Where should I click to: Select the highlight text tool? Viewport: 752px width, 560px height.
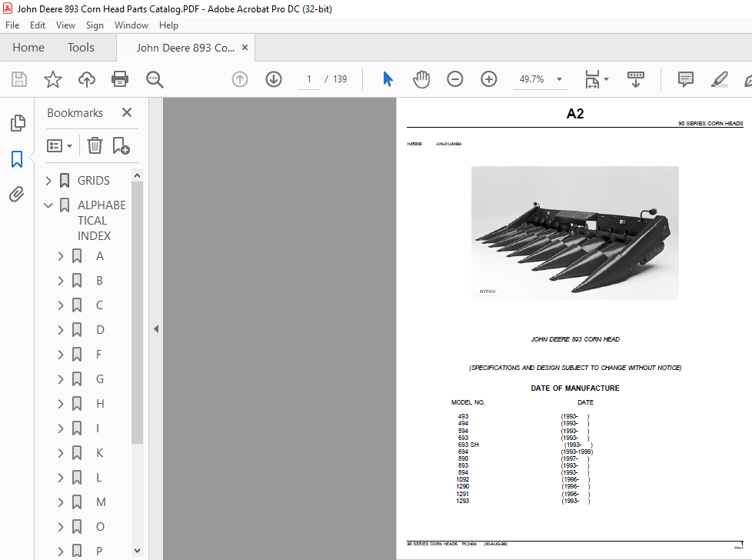pos(720,79)
